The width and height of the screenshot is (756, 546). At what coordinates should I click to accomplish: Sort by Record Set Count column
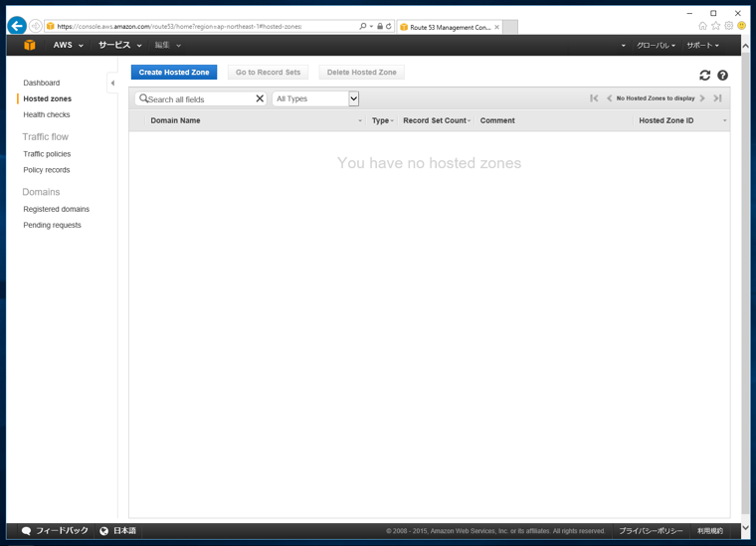click(x=435, y=120)
